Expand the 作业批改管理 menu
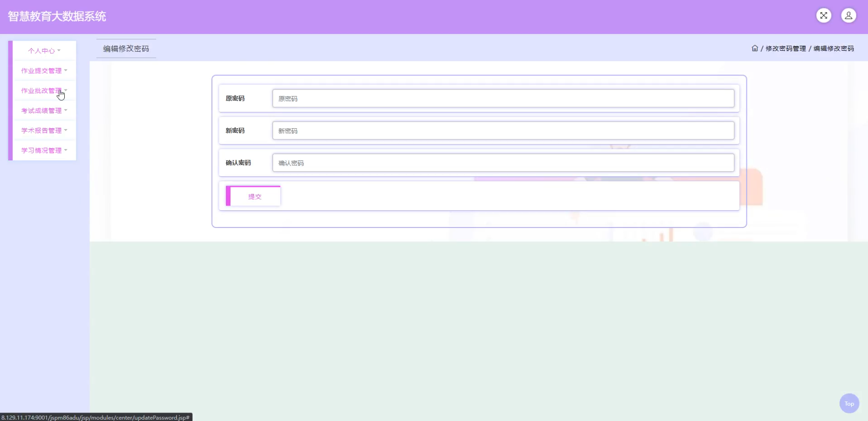868x421 pixels. (44, 90)
